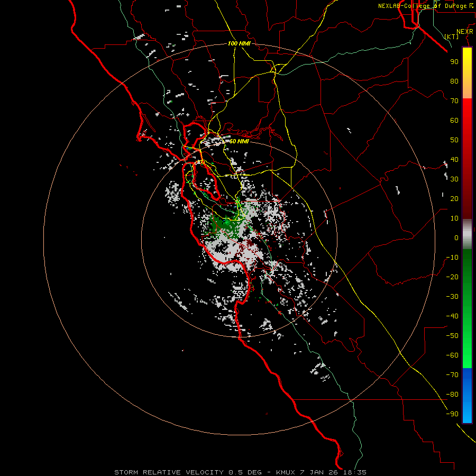Viewport: 476px width, 476px height.
Task: Click the "7 JAN 26" date in the caption
Action: pyautogui.click(x=320, y=472)
